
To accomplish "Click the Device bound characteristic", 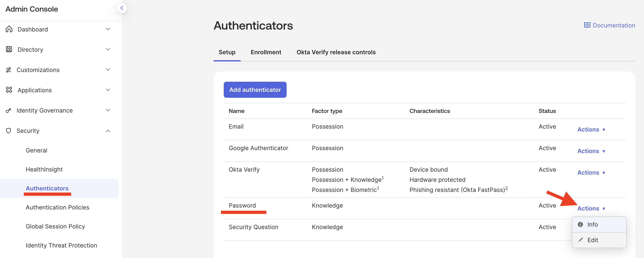I will pos(428,170).
